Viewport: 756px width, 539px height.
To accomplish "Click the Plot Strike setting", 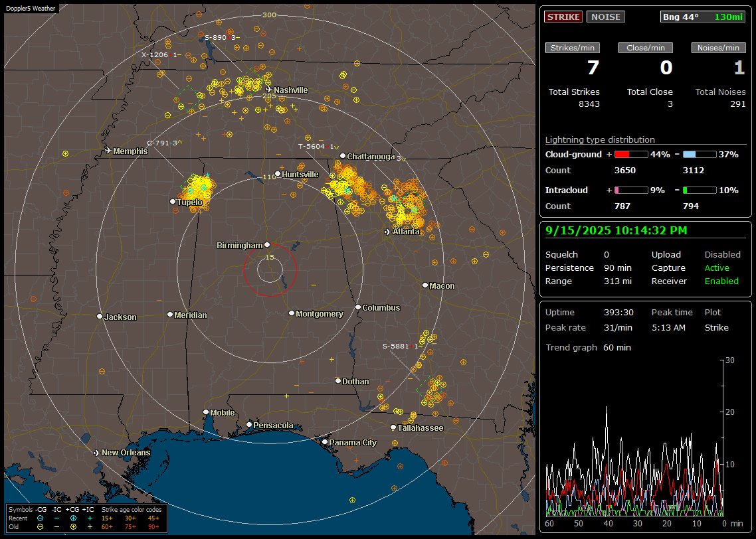I will click(x=716, y=327).
